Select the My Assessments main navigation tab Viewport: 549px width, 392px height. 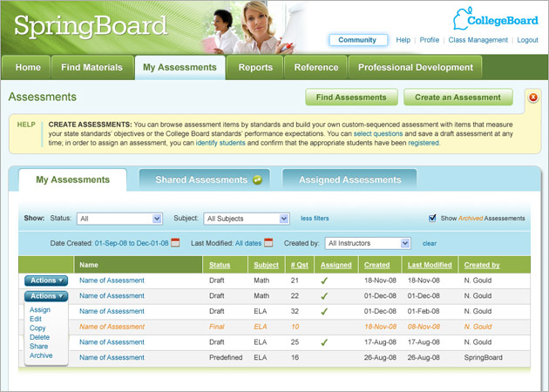pos(180,67)
